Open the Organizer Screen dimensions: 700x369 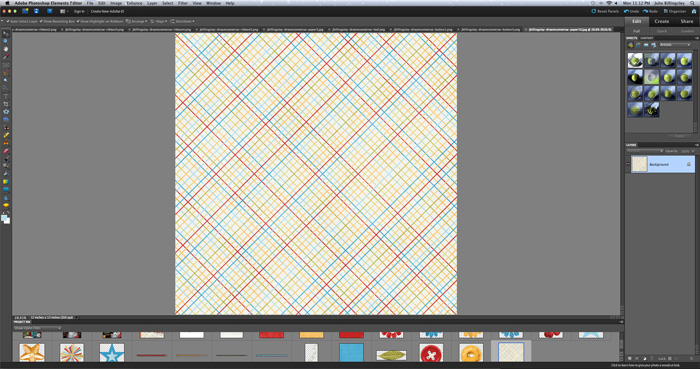pyautogui.click(x=675, y=11)
